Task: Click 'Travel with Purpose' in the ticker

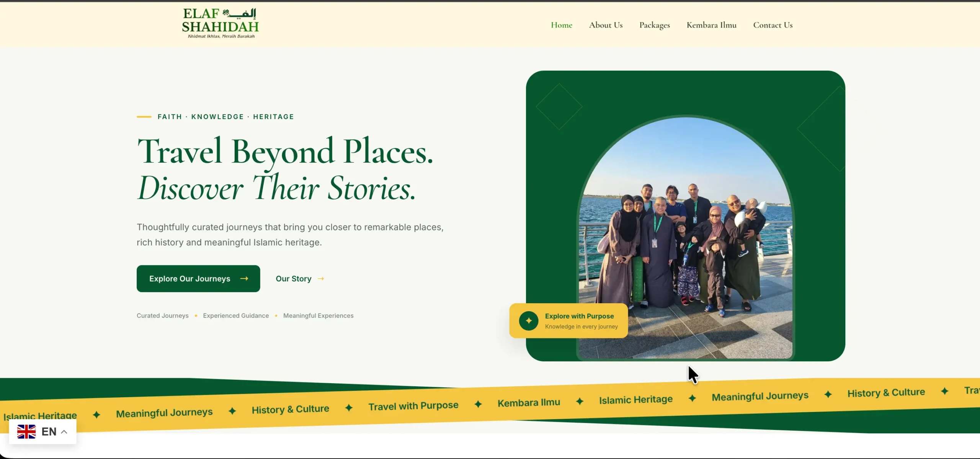Action: pyautogui.click(x=413, y=405)
